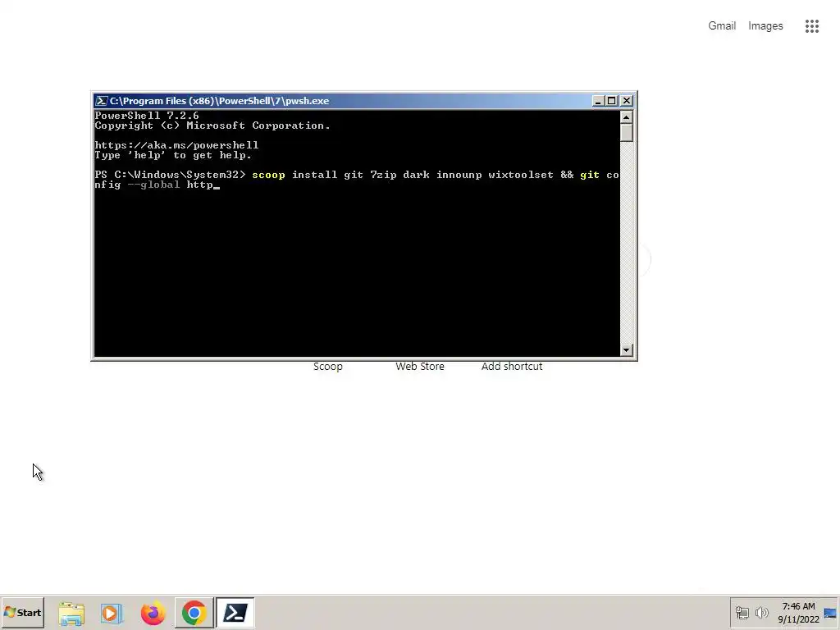The image size is (840, 630).
Task: Click the PowerShell scrollbar up arrow
Action: [x=626, y=117]
